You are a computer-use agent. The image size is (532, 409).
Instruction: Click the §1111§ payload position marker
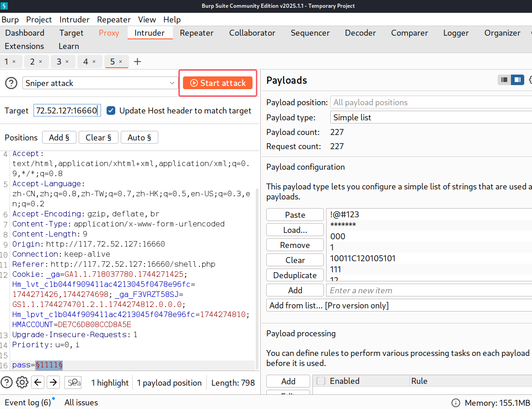pyautogui.click(x=49, y=365)
